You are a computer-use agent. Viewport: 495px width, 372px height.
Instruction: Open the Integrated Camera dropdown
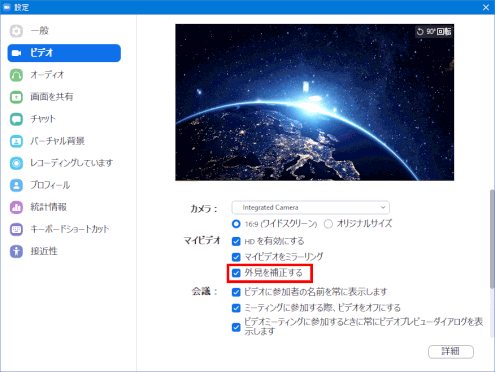[310, 207]
